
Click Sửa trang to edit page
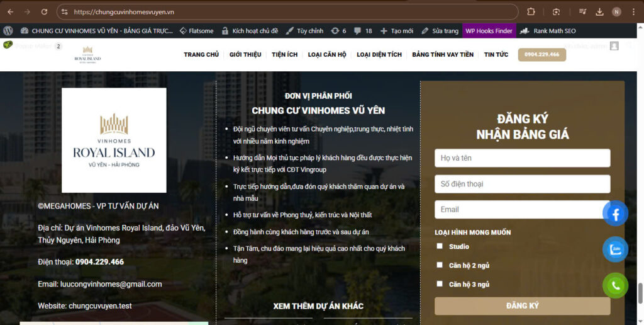pyautogui.click(x=440, y=31)
